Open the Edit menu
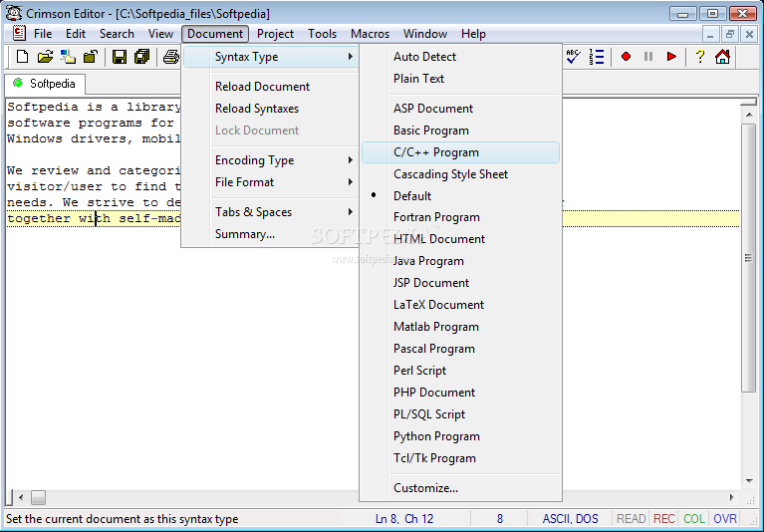764x532 pixels. pyautogui.click(x=76, y=34)
